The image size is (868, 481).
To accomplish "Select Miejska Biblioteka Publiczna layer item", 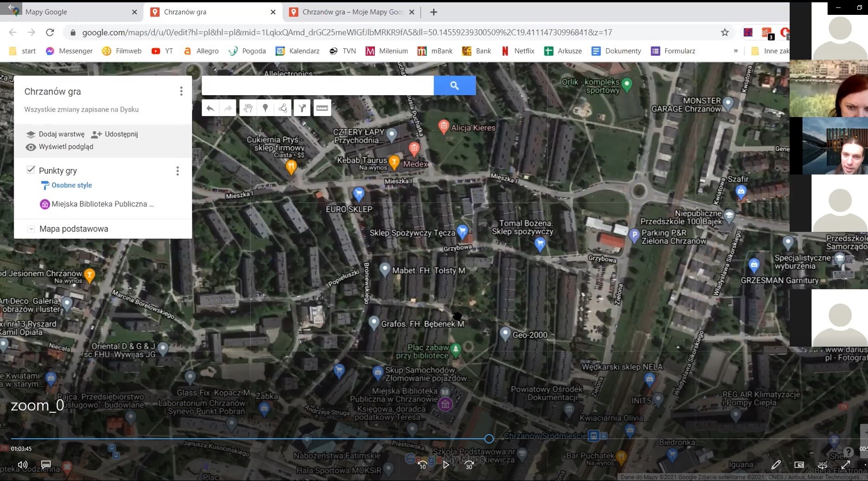I will click(x=98, y=204).
